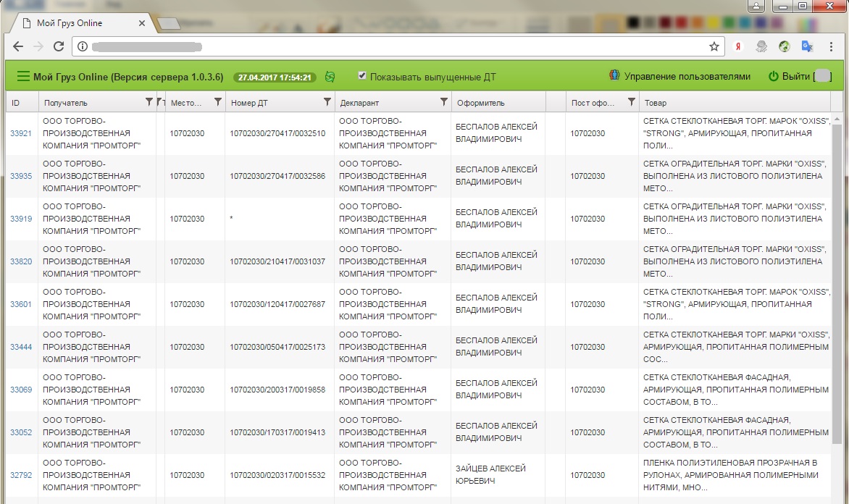Viewport: 849px width, 504px height.
Task: Bookmark the page with the star icon
Action: (x=714, y=46)
